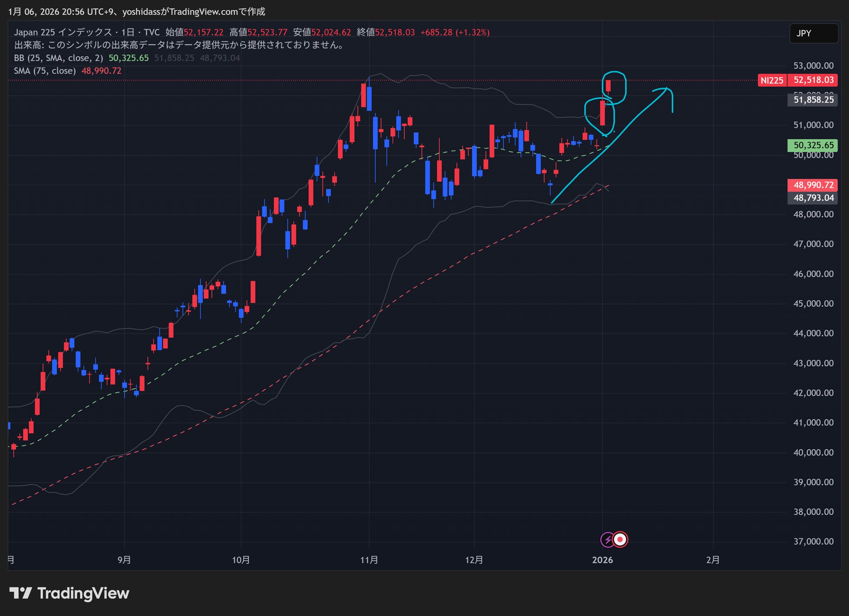Open the JPY currency selector

[813, 33]
